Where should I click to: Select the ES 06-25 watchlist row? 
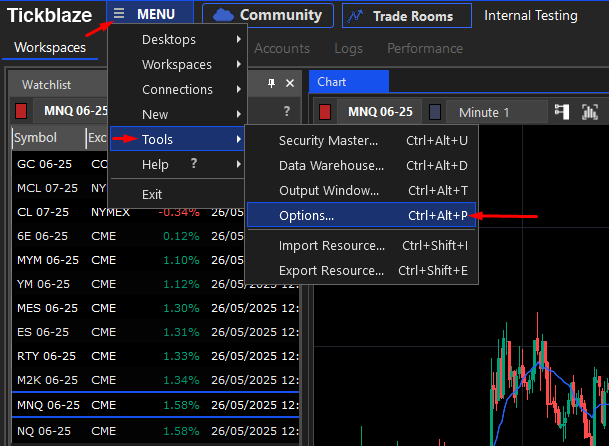[x=155, y=332]
